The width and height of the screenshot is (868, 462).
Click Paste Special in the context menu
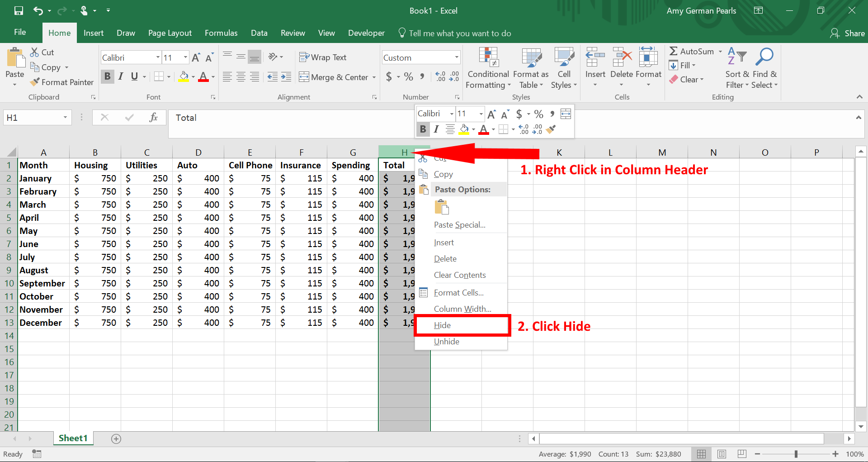coord(459,225)
